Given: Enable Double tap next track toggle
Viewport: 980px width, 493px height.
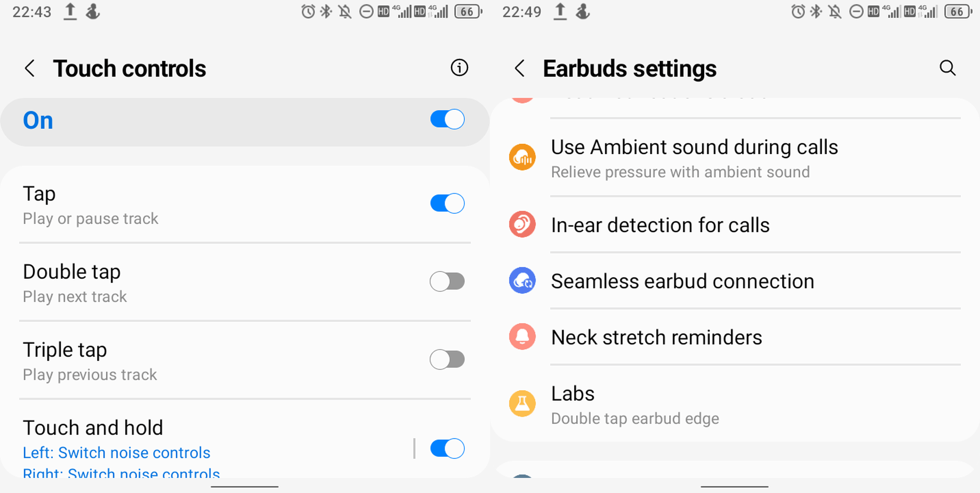Looking at the screenshot, I should pos(447,281).
